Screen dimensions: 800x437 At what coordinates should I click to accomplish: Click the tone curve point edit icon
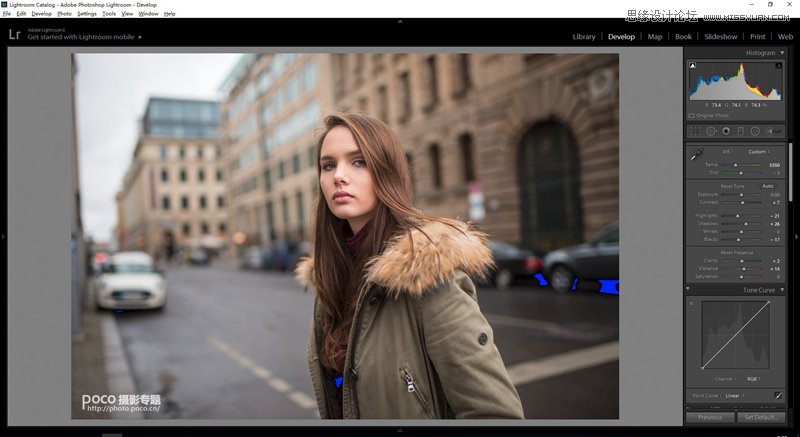(777, 395)
